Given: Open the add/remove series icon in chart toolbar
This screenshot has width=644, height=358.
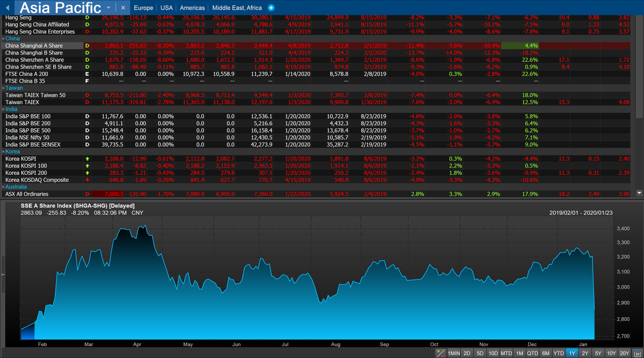Looking at the screenshot, I should coord(441,353).
